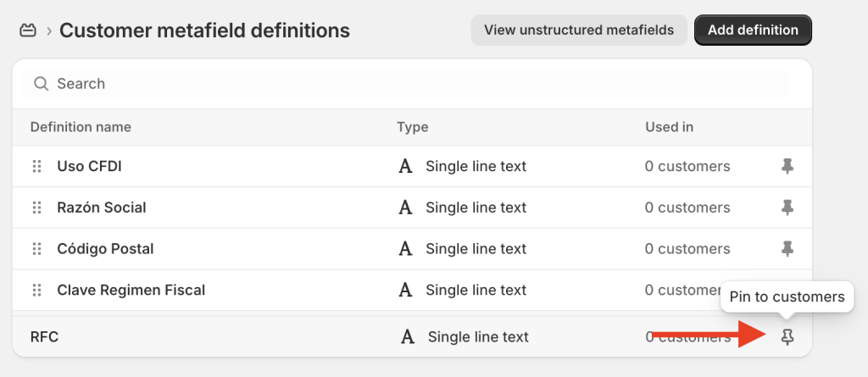The height and width of the screenshot is (377, 868).
Task: Click the Type column header
Action: (413, 127)
